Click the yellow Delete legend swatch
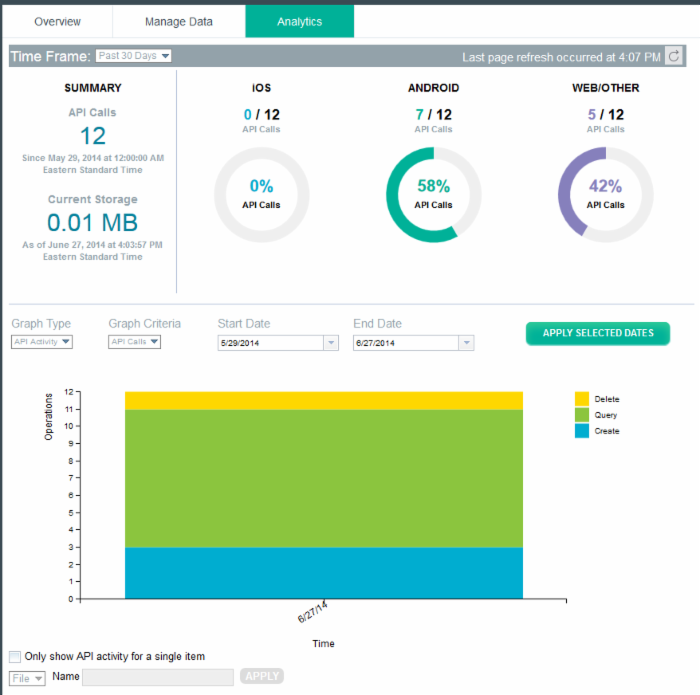Viewport: 700px width, 695px height. pos(582,399)
